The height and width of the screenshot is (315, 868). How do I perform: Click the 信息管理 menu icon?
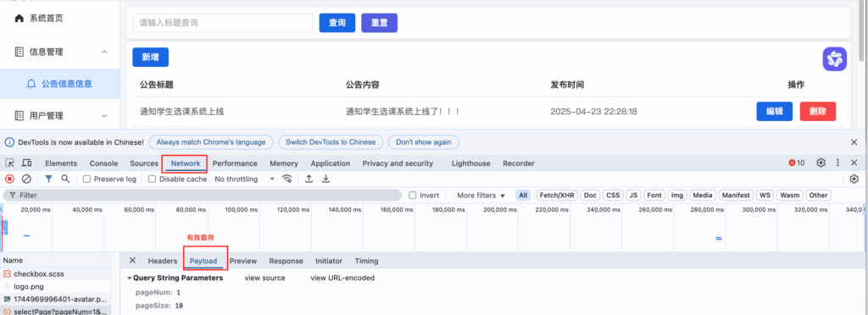(19, 52)
